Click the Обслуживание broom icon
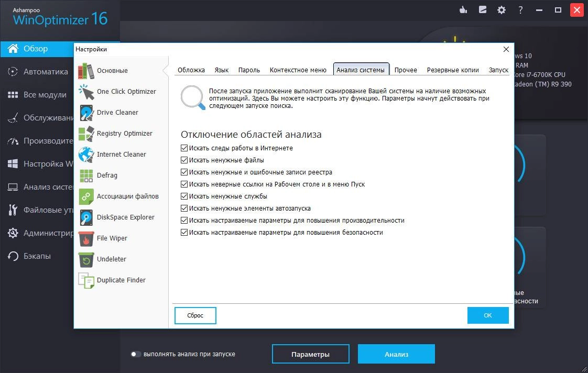This screenshot has height=373, width=588. pos(13,118)
